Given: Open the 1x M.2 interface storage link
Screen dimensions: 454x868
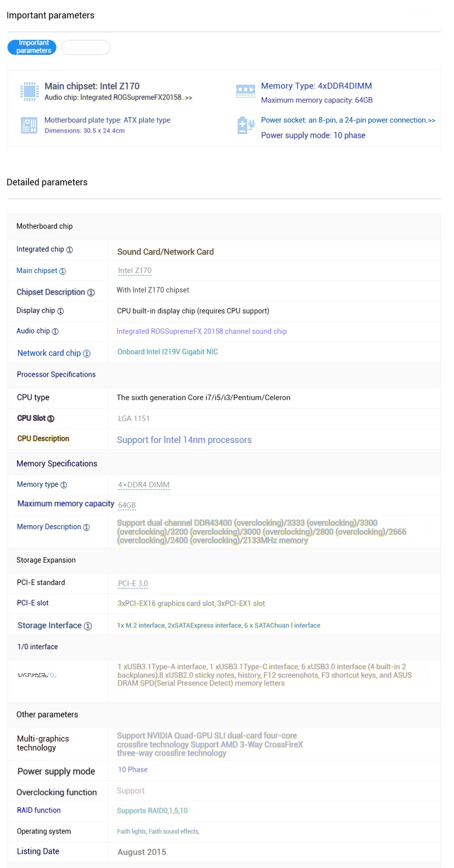Looking at the screenshot, I should [219, 625].
